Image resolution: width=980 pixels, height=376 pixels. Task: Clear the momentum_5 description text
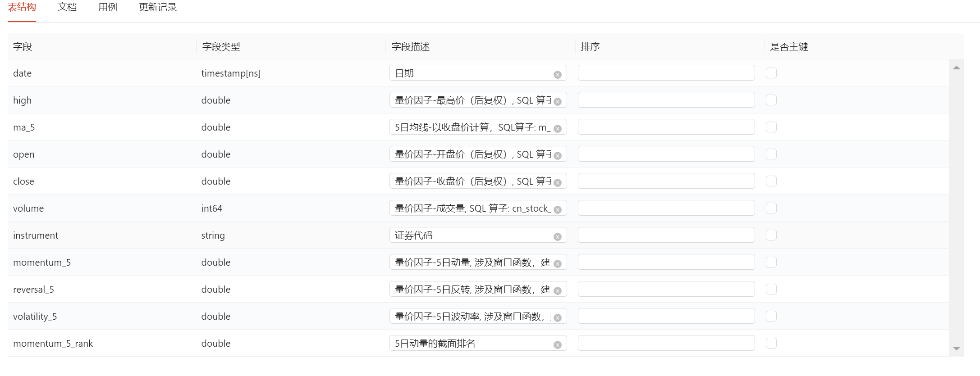click(558, 264)
